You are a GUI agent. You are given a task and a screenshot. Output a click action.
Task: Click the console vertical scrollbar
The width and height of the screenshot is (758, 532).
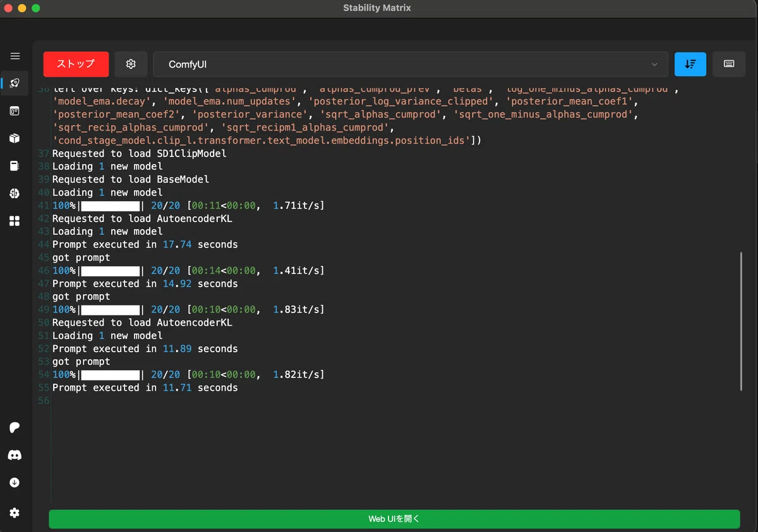tap(742, 321)
